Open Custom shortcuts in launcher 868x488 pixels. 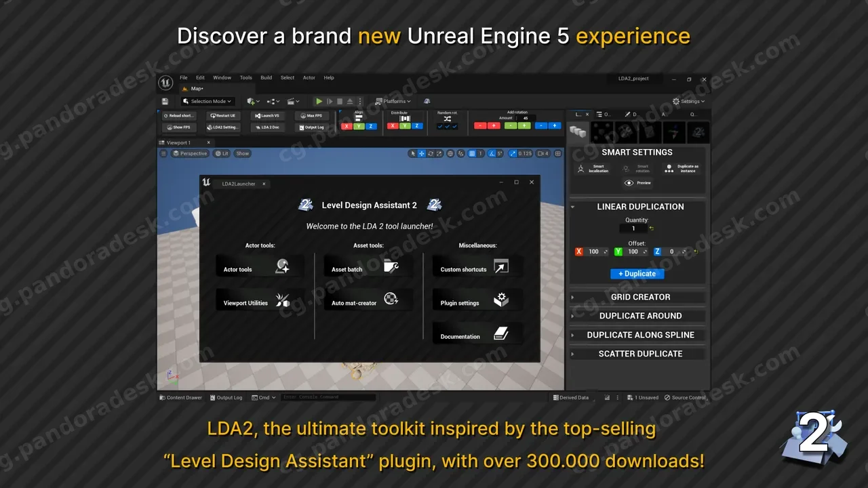477,266
